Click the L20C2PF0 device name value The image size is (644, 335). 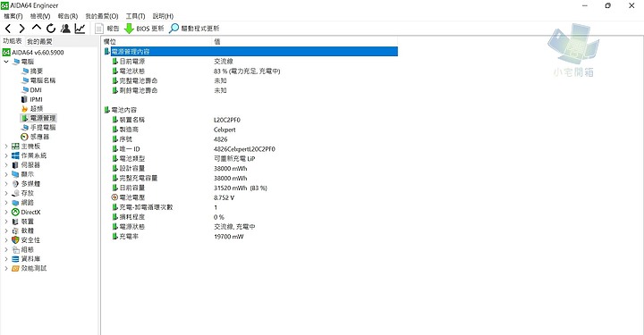pyautogui.click(x=226, y=120)
